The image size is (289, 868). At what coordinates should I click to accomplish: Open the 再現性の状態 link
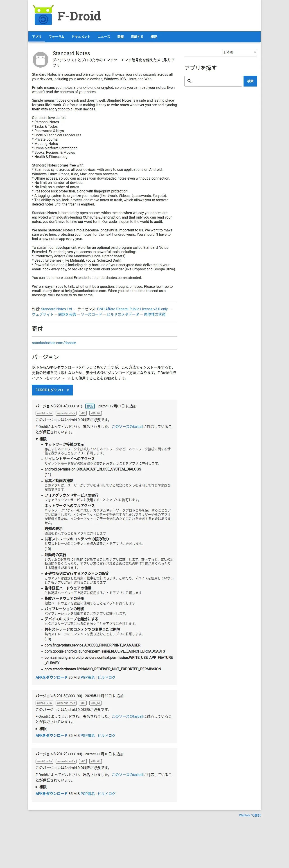click(x=154, y=314)
